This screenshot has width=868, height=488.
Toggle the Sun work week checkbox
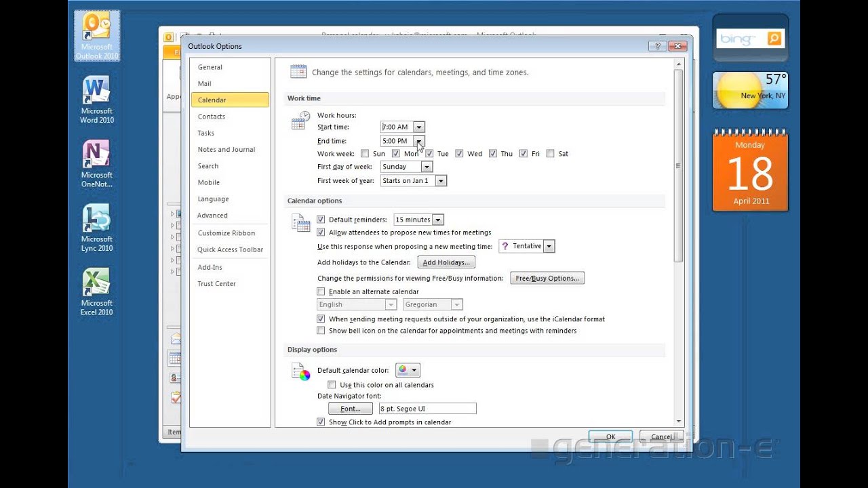click(365, 154)
